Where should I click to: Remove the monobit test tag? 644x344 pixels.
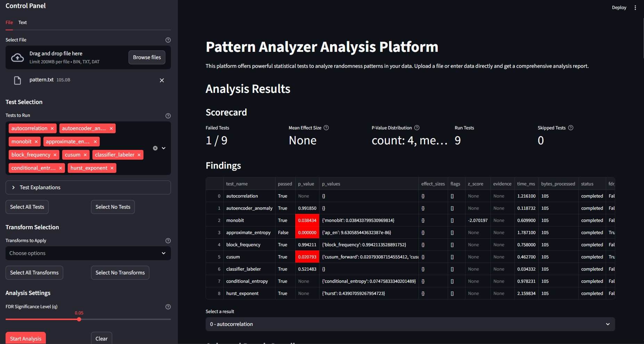[x=36, y=142]
